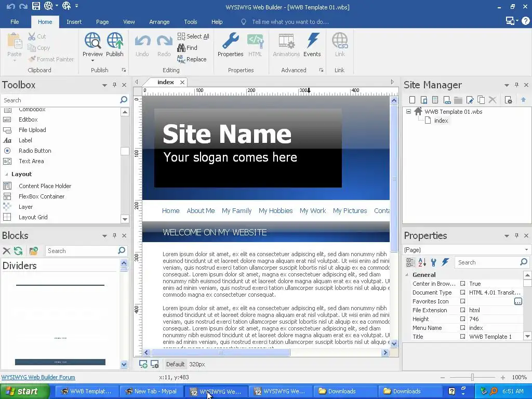Click Replace in the Editing group

tap(192, 59)
